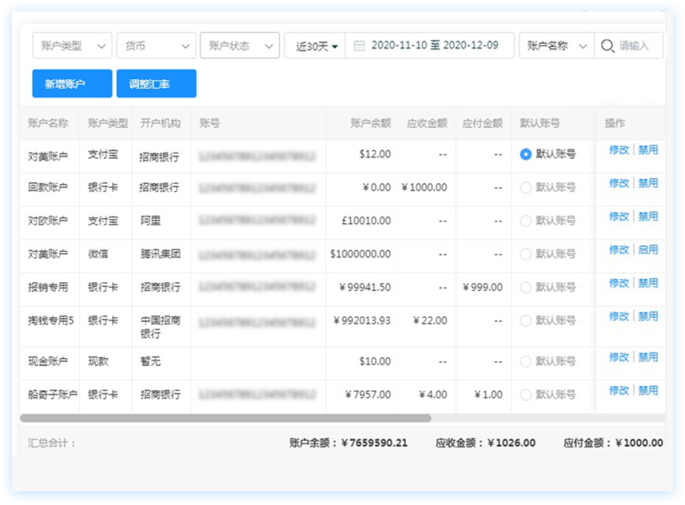Screen dimensions: 685x505
Task: Expand the 账户状态 status dropdown
Action: (239, 46)
